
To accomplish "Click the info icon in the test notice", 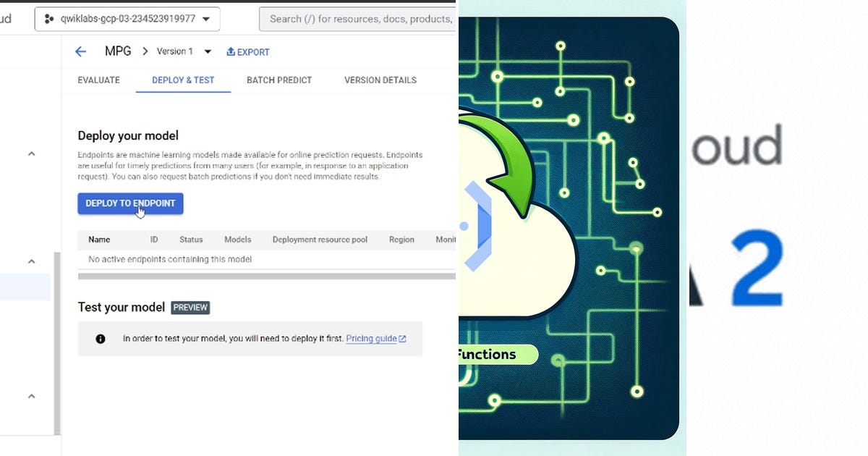I will [x=100, y=338].
